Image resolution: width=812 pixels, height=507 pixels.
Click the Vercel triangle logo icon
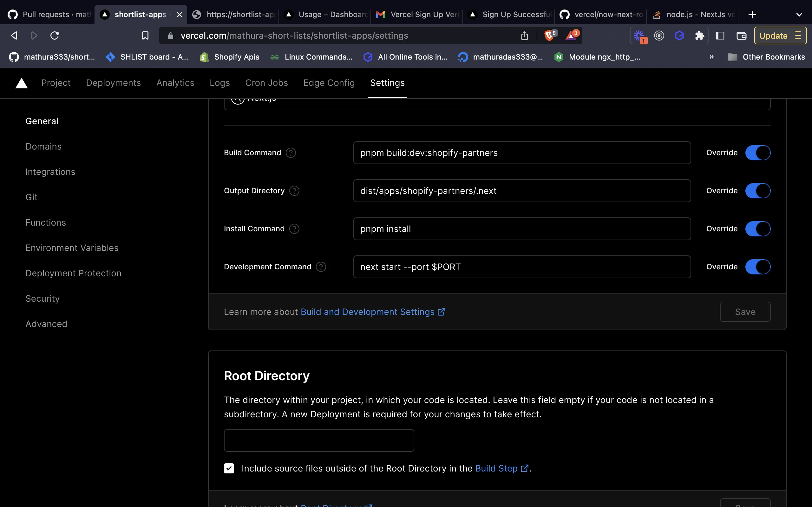(x=22, y=82)
